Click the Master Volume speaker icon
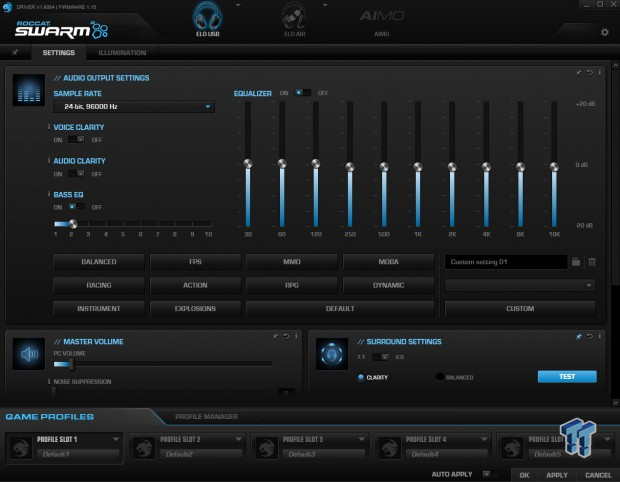620x482 pixels. click(28, 353)
